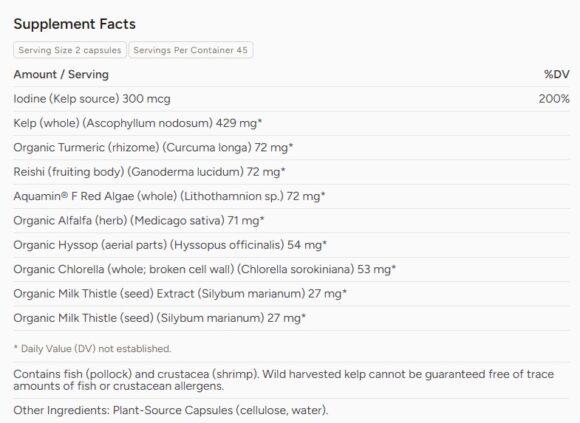
Task: Click the Organic Milk Thistle seed Extract row
Action: pyautogui.click(x=291, y=294)
